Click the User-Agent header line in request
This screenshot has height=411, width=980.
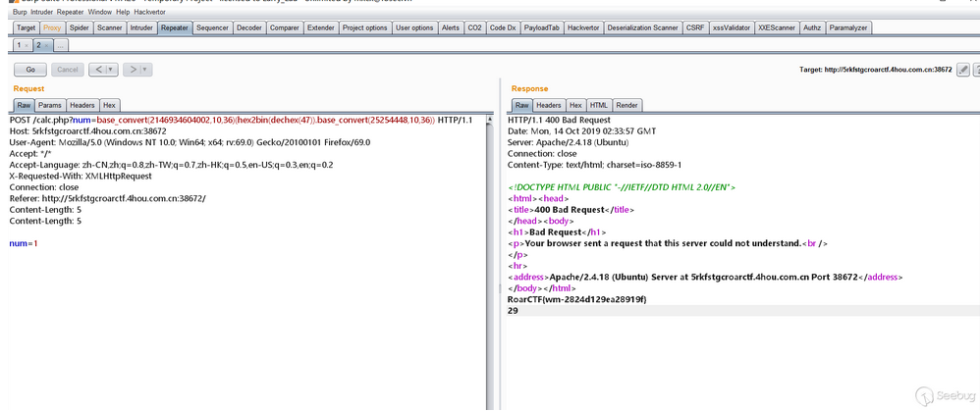click(190, 142)
